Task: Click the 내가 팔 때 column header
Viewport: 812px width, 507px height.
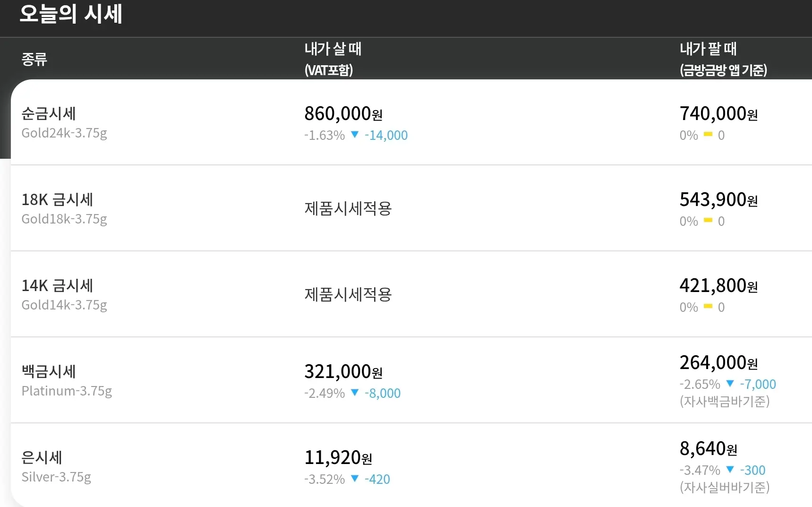Action: (708, 49)
